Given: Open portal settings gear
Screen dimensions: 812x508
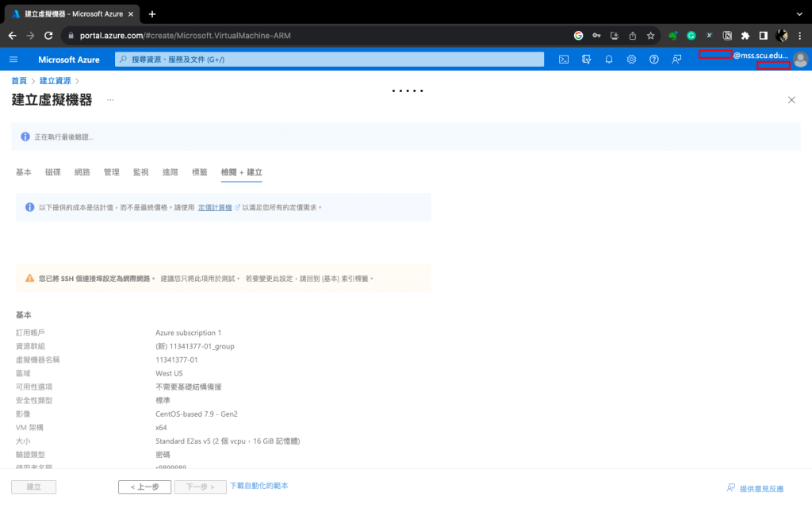Looking at the screenshot, I should (x=631, y=60).
